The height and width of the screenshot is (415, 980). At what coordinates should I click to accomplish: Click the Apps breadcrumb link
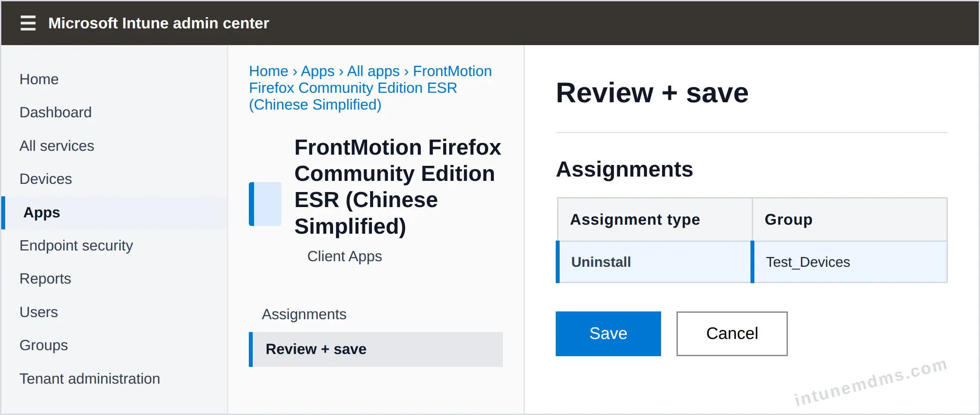318,71
